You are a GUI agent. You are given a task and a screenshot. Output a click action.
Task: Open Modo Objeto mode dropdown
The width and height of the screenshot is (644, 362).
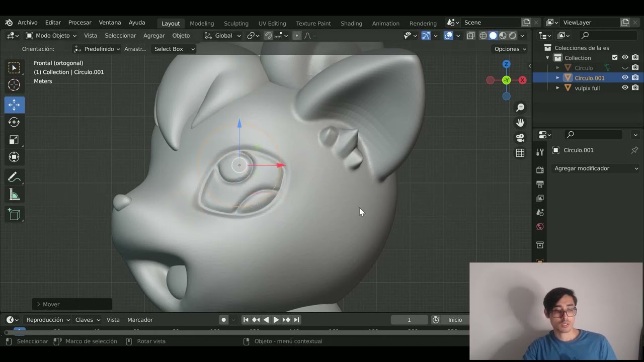pos(51,36)
